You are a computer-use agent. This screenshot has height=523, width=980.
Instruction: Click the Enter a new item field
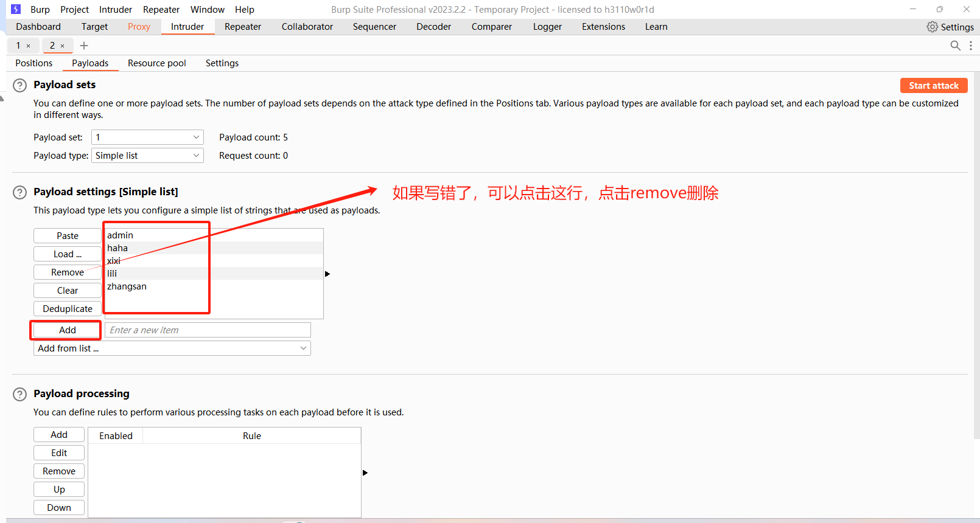(208, 330)
